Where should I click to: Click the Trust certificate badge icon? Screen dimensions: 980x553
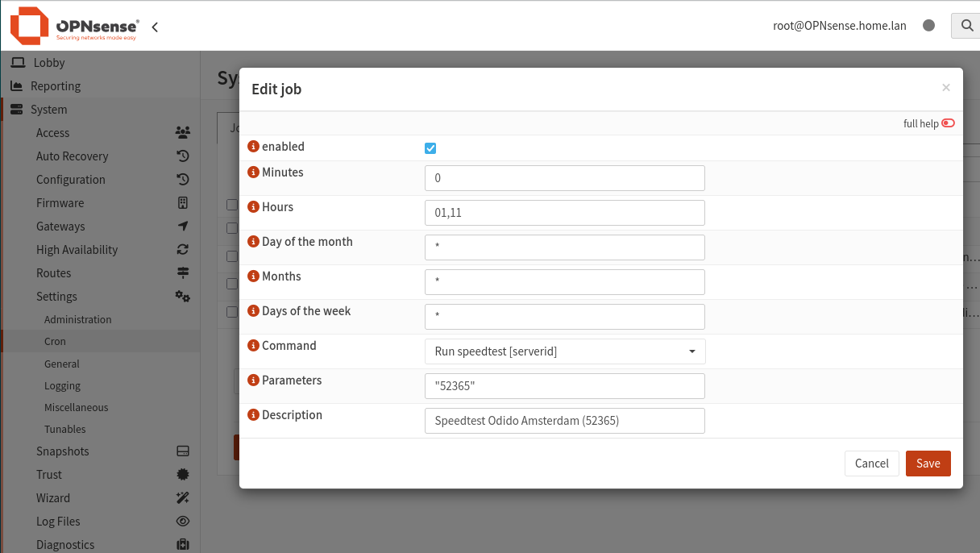click(x=183, y=475)
